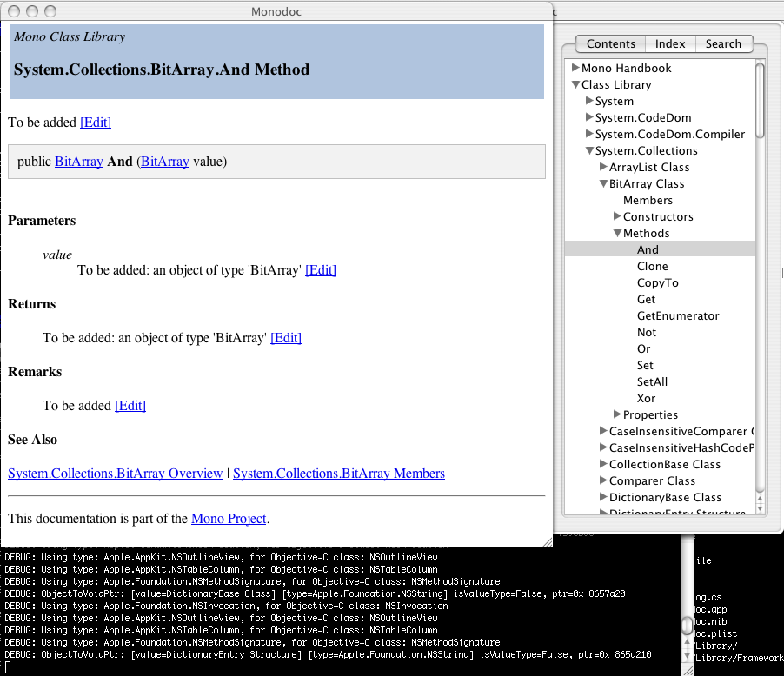The width and height of the screenshot is (784, 676).
Task: Click tree scrollbar down arrow
Action: coord(760,509)
